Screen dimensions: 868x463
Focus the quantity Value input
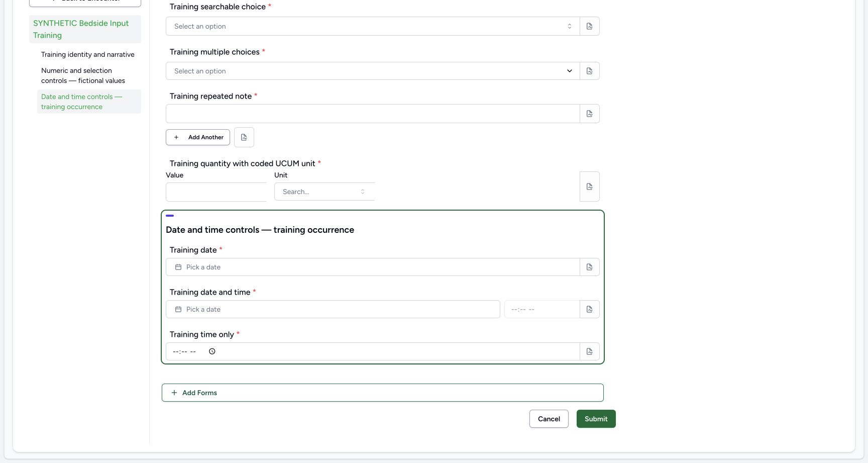(x=216, y=192)
